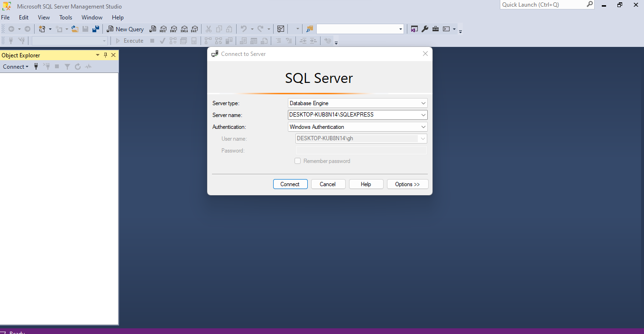Viewport: 644px width, 334px height.
Task: Click inside the Server name text field
Action: coord(353,115)
